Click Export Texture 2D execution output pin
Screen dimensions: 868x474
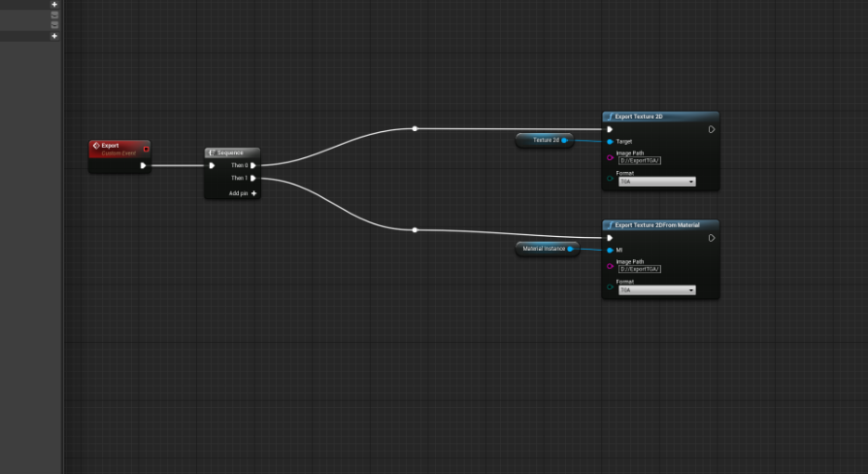coord(712,129)
